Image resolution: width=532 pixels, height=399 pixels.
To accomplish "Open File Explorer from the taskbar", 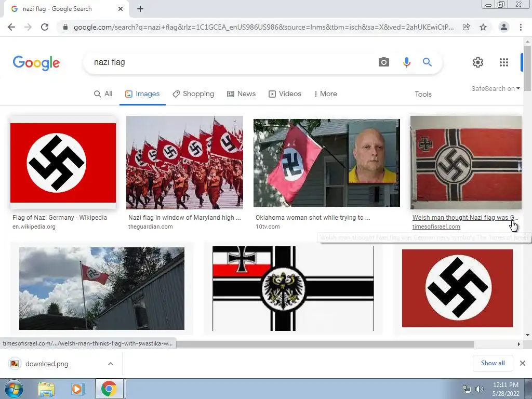I will (46, 389).
